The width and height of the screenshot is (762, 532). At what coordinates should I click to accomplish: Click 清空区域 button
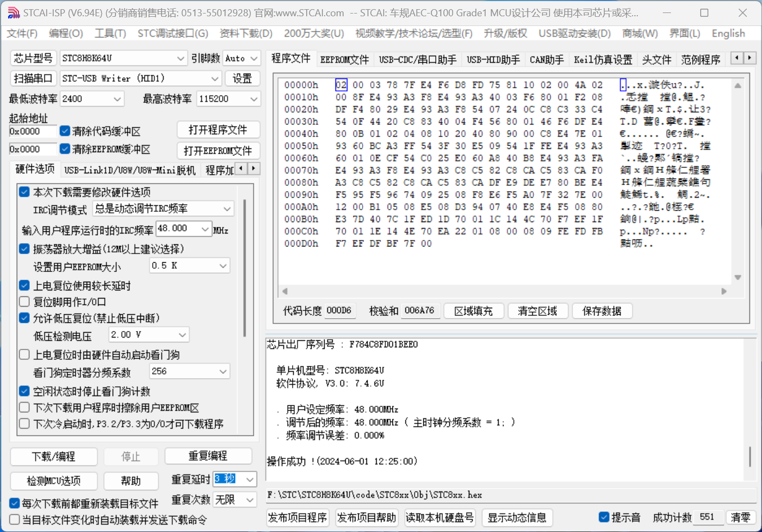pyautogui.click(x=538, y=311)
